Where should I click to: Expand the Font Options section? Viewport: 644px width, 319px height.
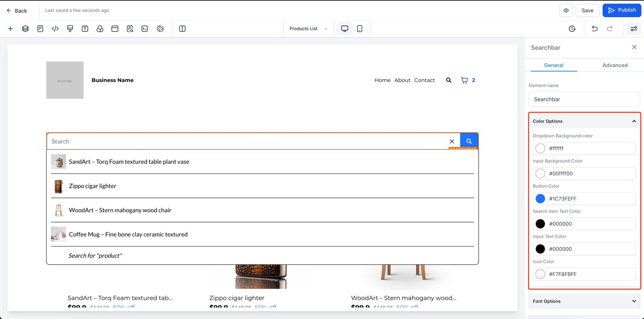(634, 301)
